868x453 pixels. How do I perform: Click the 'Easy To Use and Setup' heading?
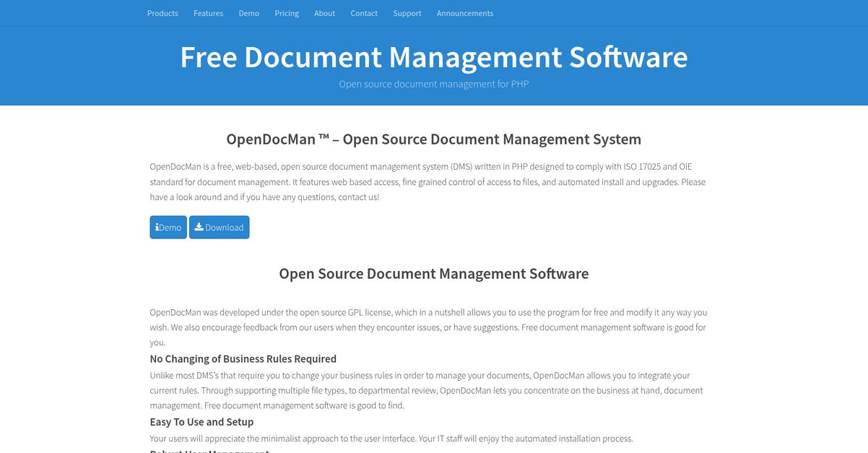201,421
